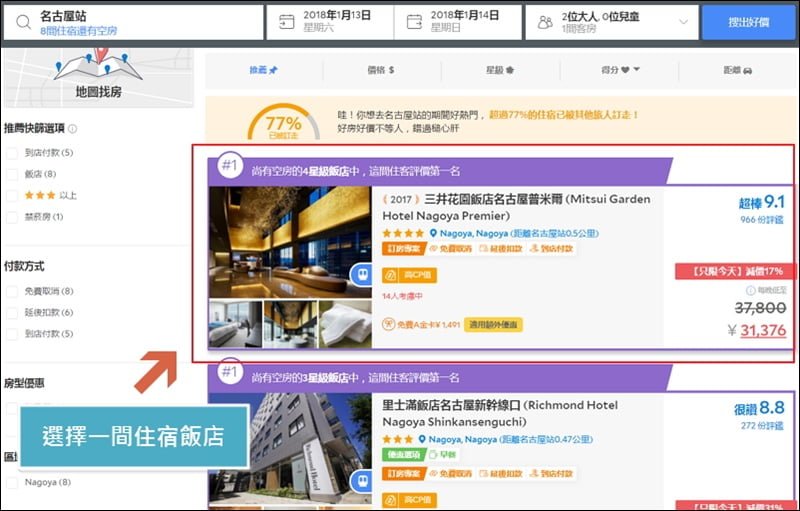The image size is (800, 511).
Task: Open the 966 份評鑑 reviews link
Action: coord(762,220)
